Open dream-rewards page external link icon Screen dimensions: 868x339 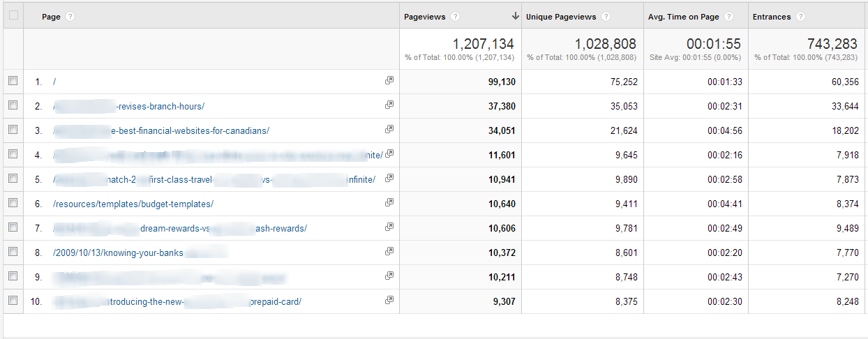point(389,227)
